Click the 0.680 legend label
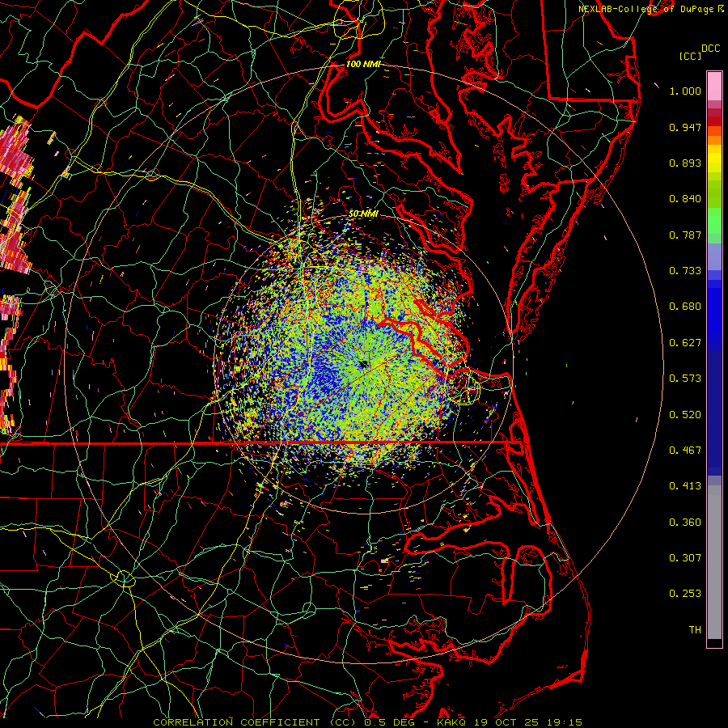This screenshot has height=728, width=728. [x=685, y=307]
